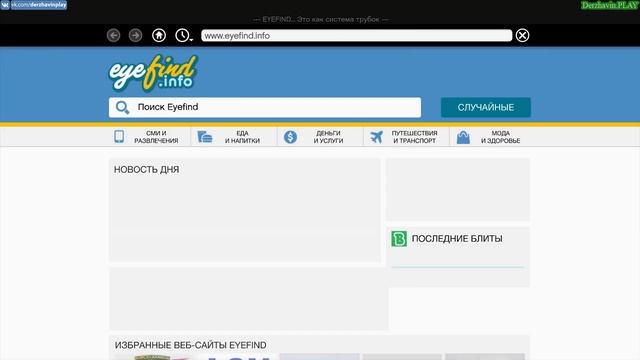Focus the Поиск Eyefind search field
The width and height of the screenshot is (640, 360).
(265, 107)
